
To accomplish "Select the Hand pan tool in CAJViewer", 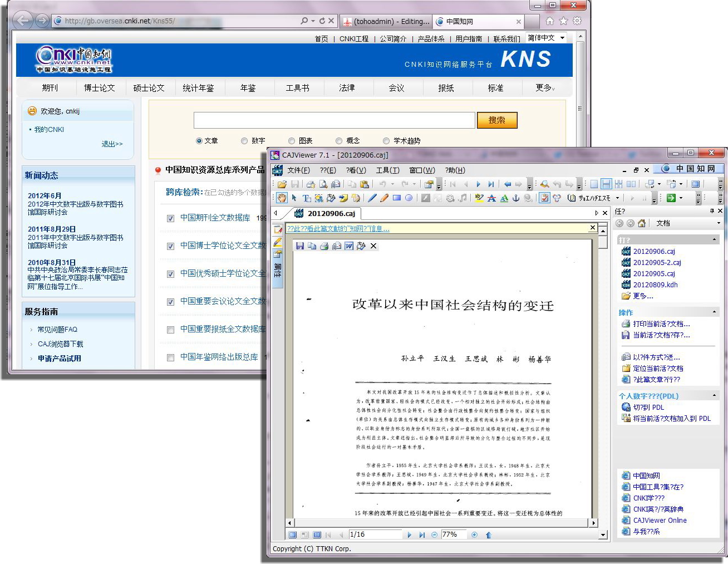I will [x=282, y=198].
